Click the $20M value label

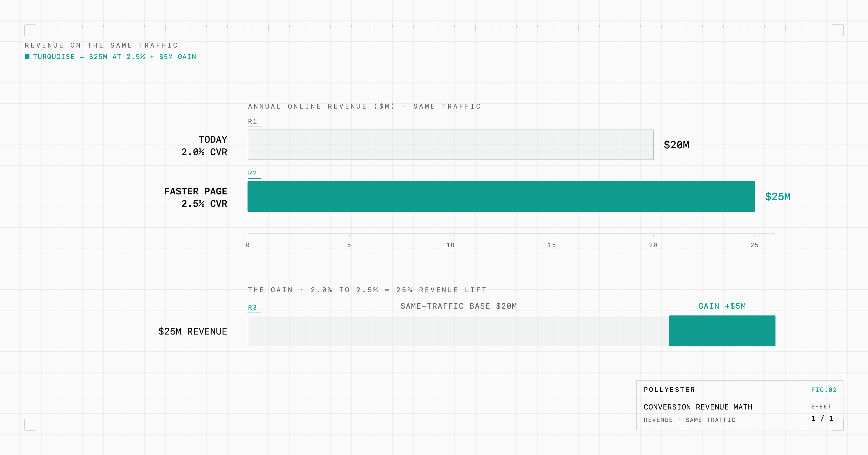coord(677,145)
